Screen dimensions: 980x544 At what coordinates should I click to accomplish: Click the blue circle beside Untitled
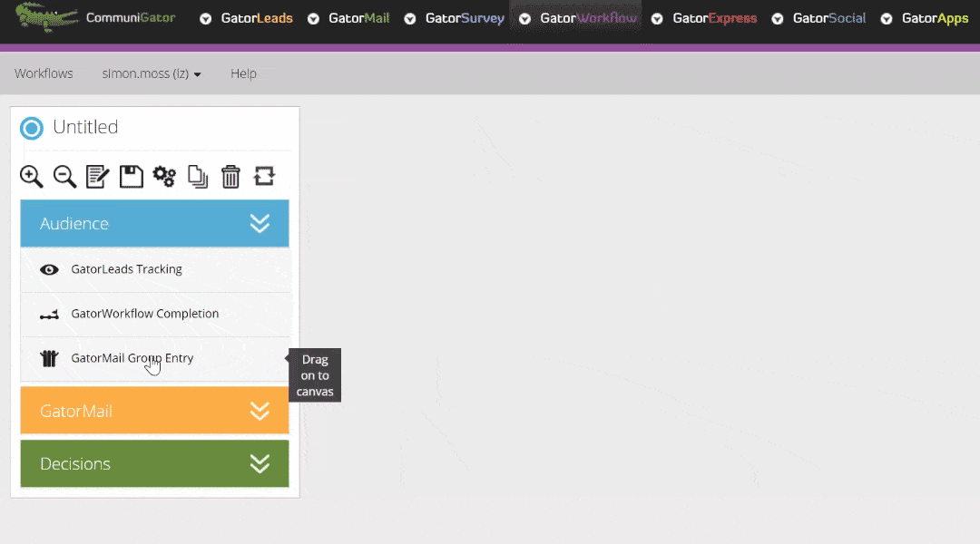[32, 128]
